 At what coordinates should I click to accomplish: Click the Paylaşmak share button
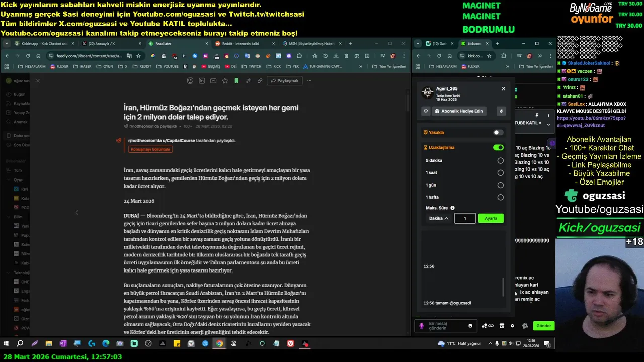click(285, 81)
